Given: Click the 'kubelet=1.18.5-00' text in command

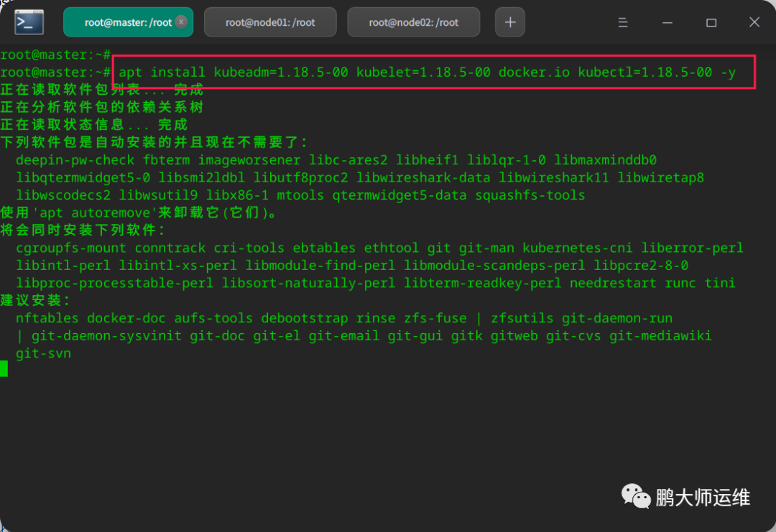Looking at the screenshot, I should pyautogui.click(x=423, y=73).
